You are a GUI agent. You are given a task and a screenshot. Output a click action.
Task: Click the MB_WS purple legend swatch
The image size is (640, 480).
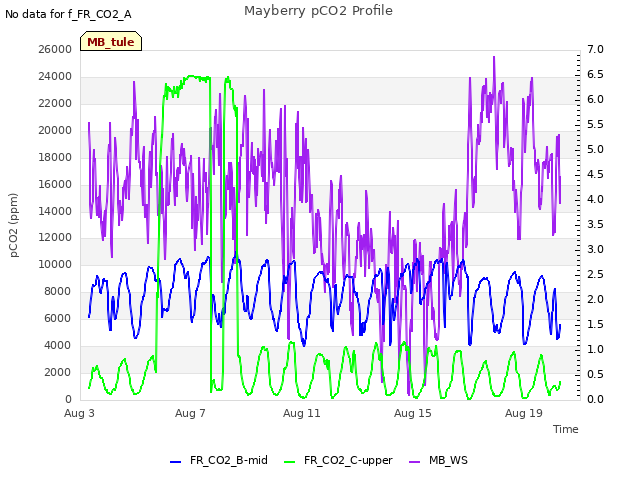tap(414, 462)
